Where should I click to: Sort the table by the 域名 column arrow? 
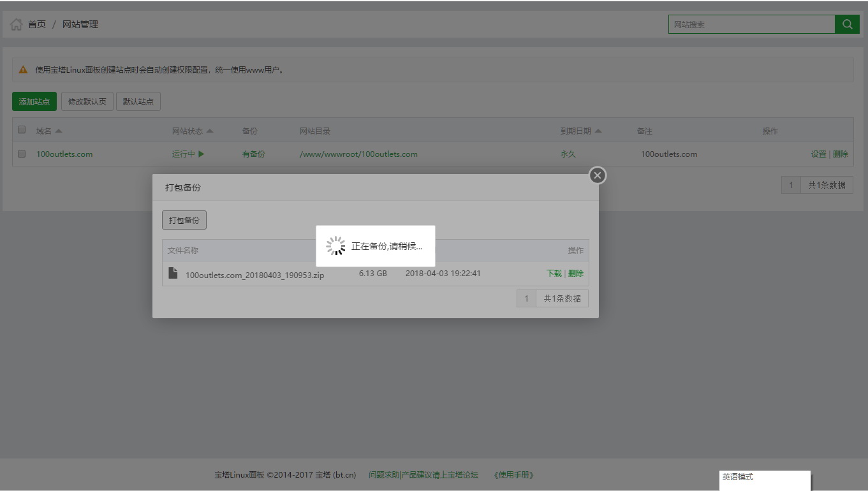pos(58,130)
